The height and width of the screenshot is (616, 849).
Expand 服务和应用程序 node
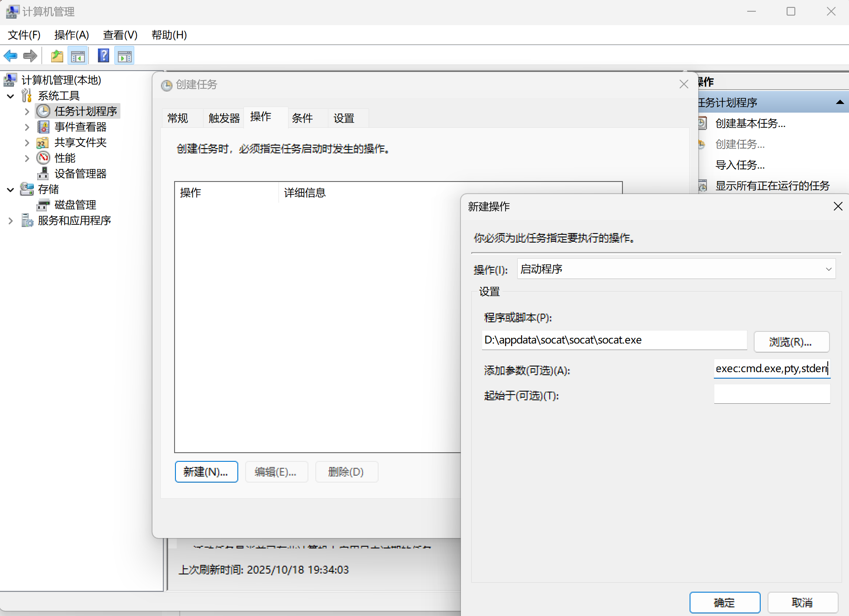pyautogui.click(x=11, y=221)
